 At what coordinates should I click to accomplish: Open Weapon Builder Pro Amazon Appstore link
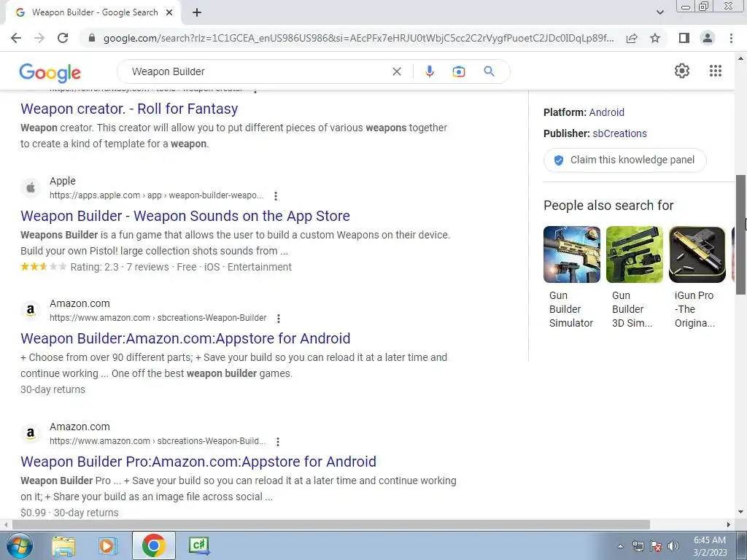[x=198, y=462]
